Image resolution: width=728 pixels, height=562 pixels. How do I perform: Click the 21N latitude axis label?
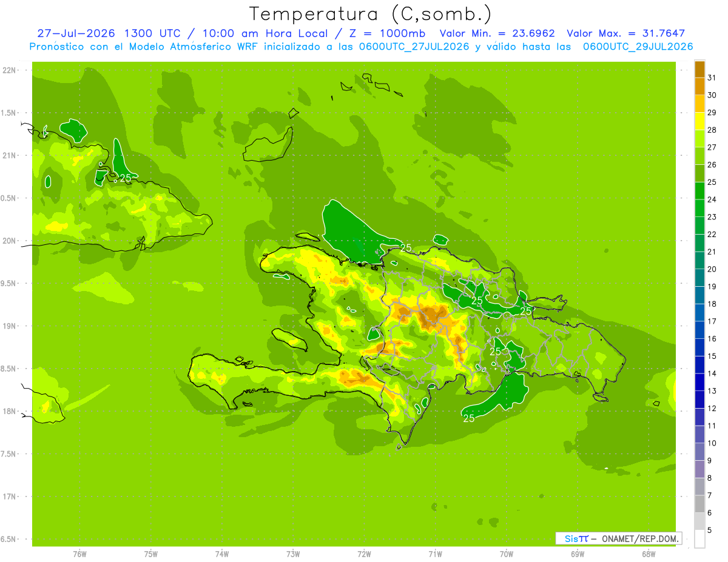point(9,155)
